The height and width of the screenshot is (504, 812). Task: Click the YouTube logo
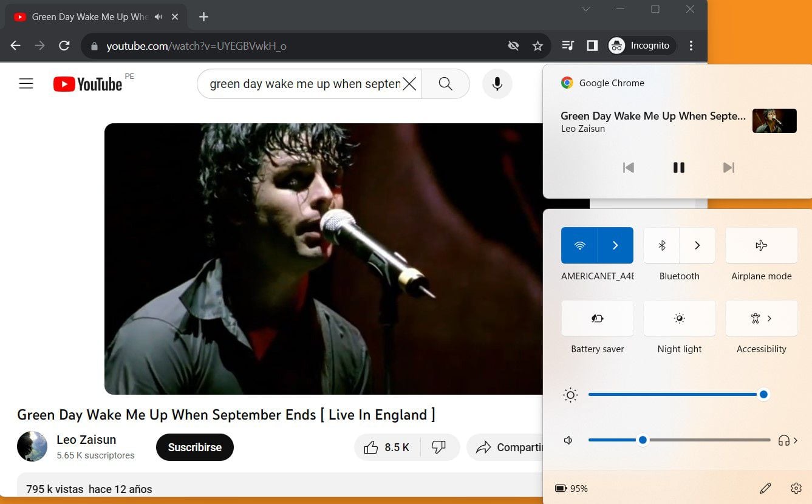(88, 84)
